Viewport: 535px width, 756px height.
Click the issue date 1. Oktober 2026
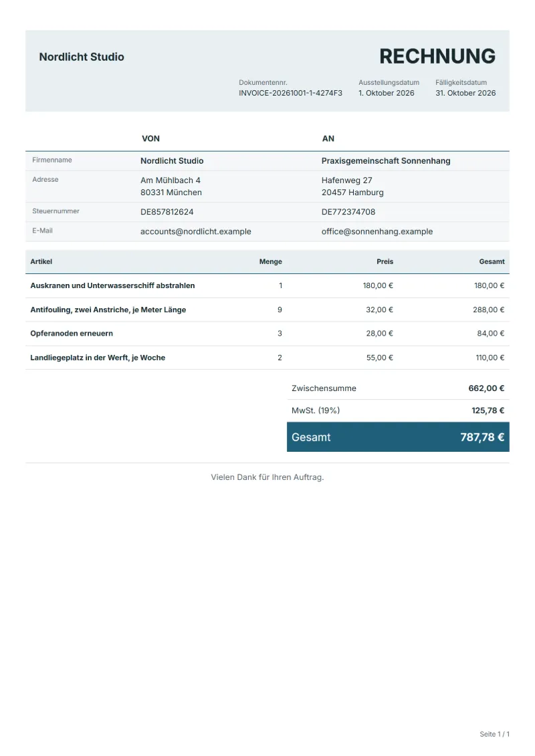point(387,93)
